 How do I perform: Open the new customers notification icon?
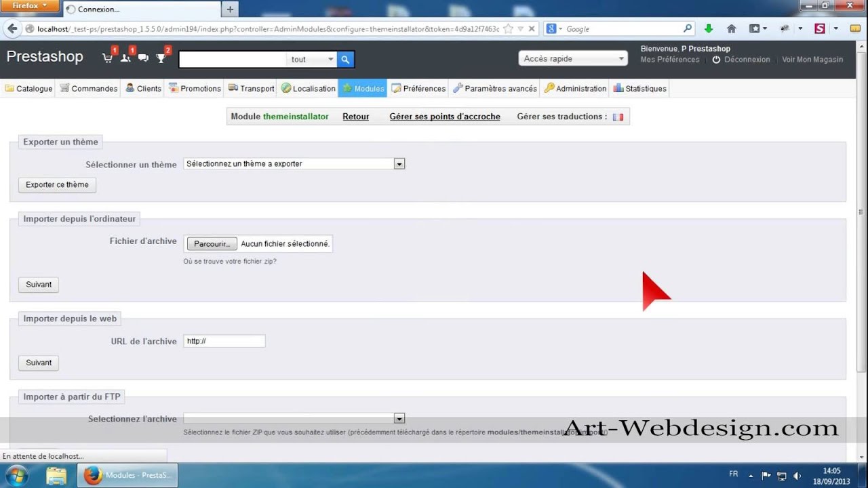pos(125,58)
